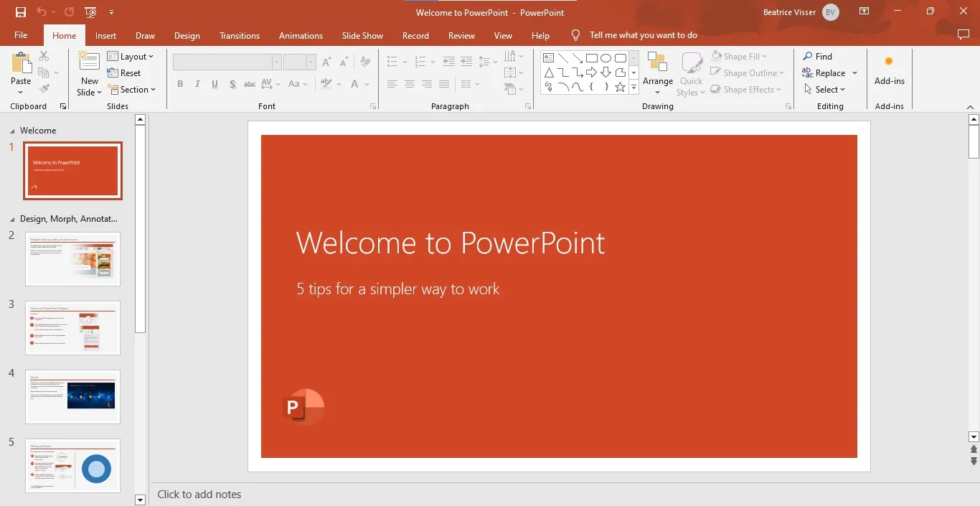This screenshot has width=980, height=506.
Task: Click Increase List Level icon
Action: 466,62
